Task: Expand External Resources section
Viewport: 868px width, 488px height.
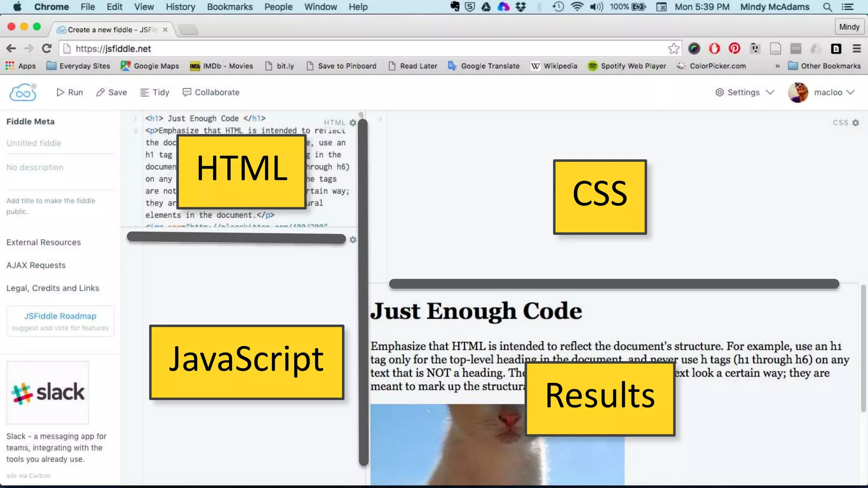Action: coord(44,242)
